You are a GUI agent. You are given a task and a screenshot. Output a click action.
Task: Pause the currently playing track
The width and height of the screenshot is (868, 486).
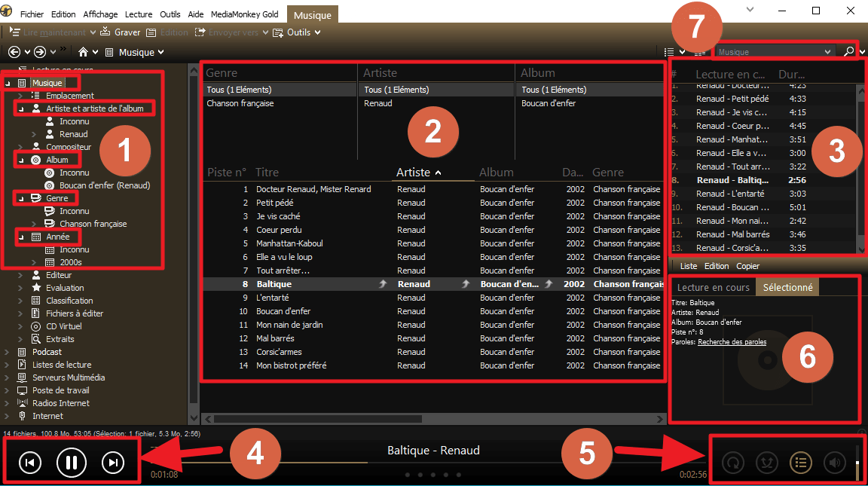[71, 463]
